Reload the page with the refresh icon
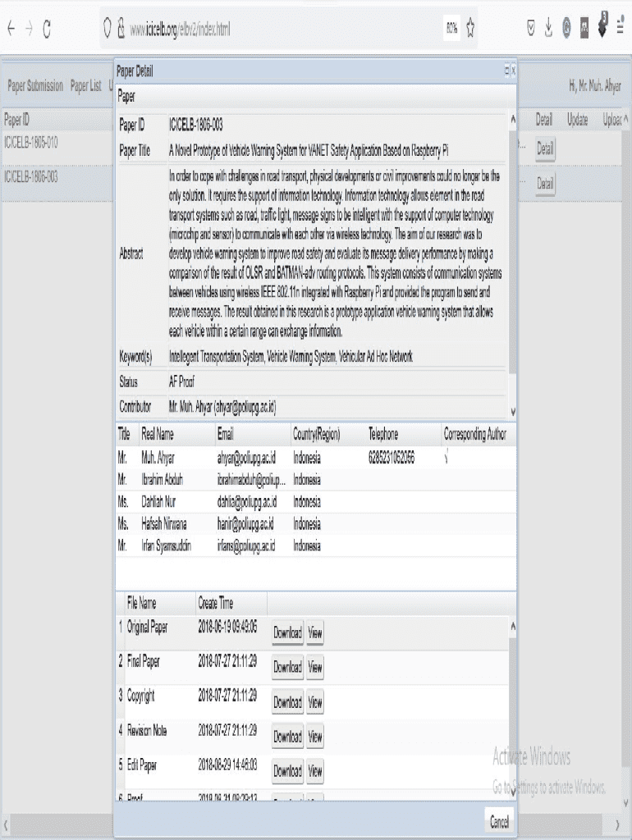632x840 pixels. pyautogui.click(x=47, y=29)
